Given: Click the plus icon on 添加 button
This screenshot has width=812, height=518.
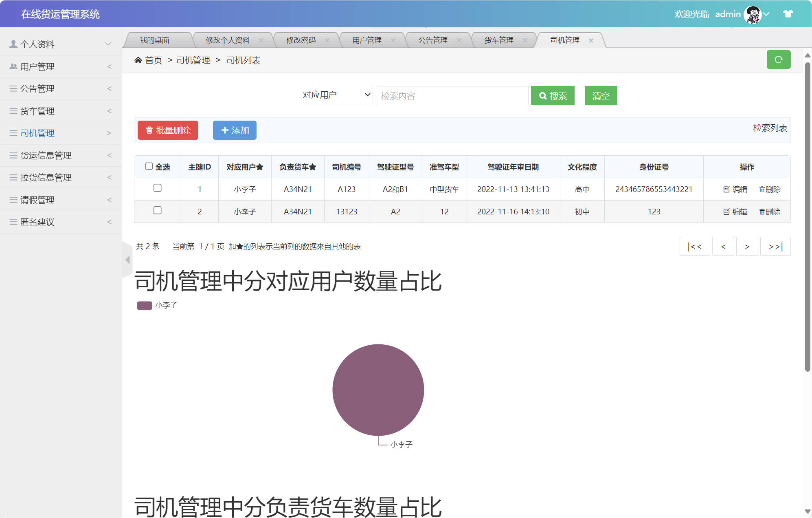Looking at the screenshot, I should 225,130.
